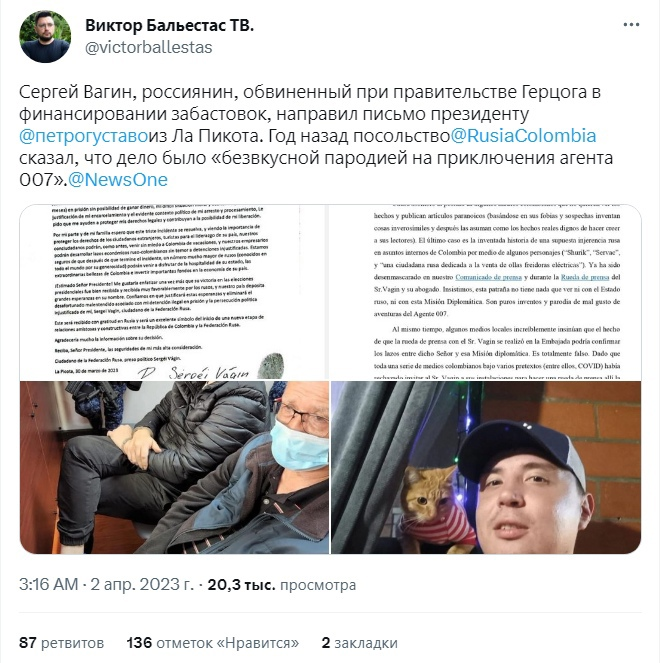The height and width of the screenshot is (663, 662).
Task: Click the Comunicado de prensa link in document
Action: (x=488, y=277)
